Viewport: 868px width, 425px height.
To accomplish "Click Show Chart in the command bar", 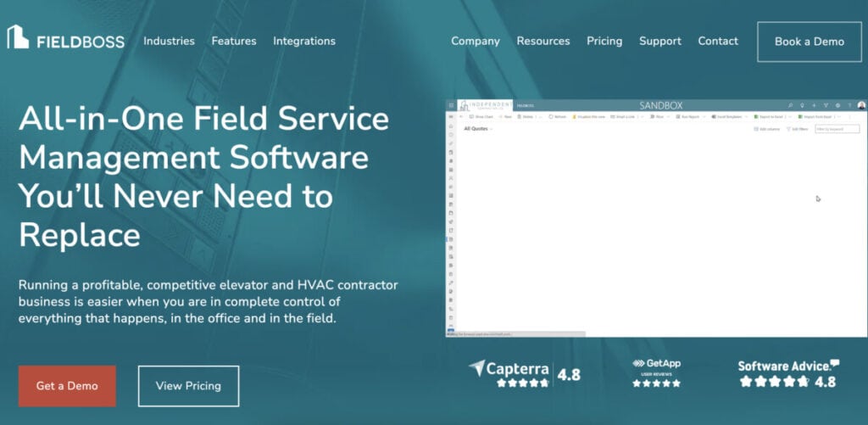I will (x=481, y=116).
